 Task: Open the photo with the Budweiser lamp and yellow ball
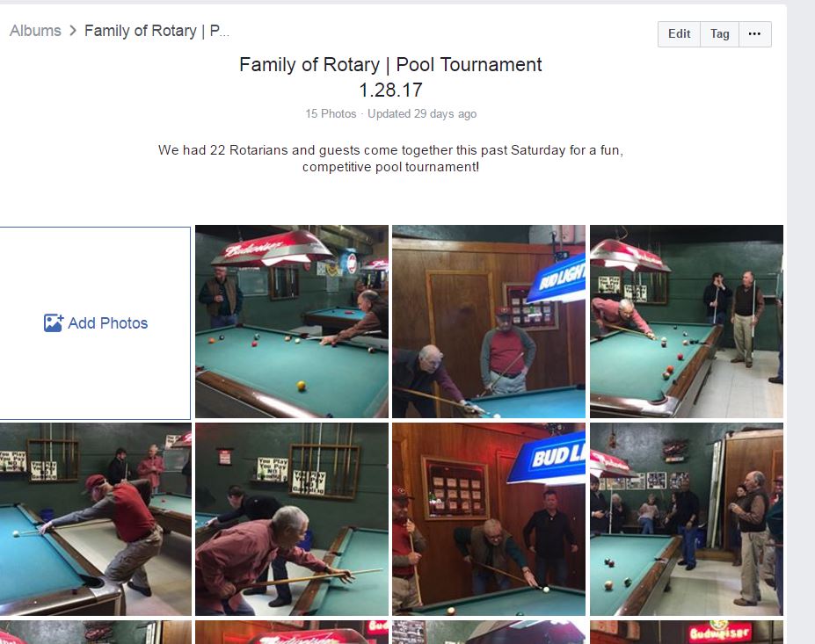point(292,322)
